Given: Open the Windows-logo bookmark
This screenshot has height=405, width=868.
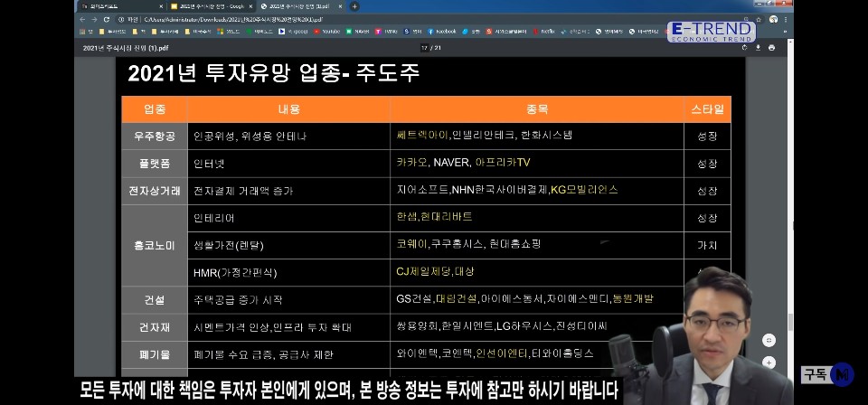Looking at the screenshot, I should 229,32.
